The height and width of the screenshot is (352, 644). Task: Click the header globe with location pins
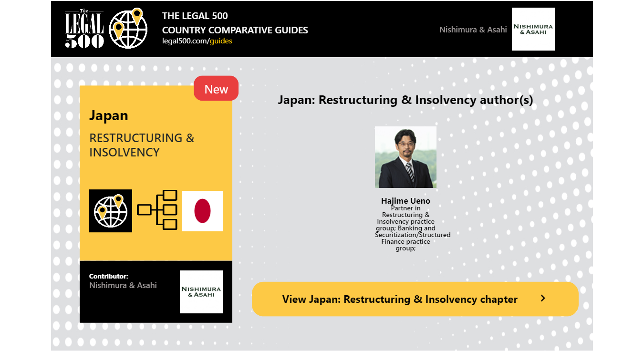[x=128, y=29]
